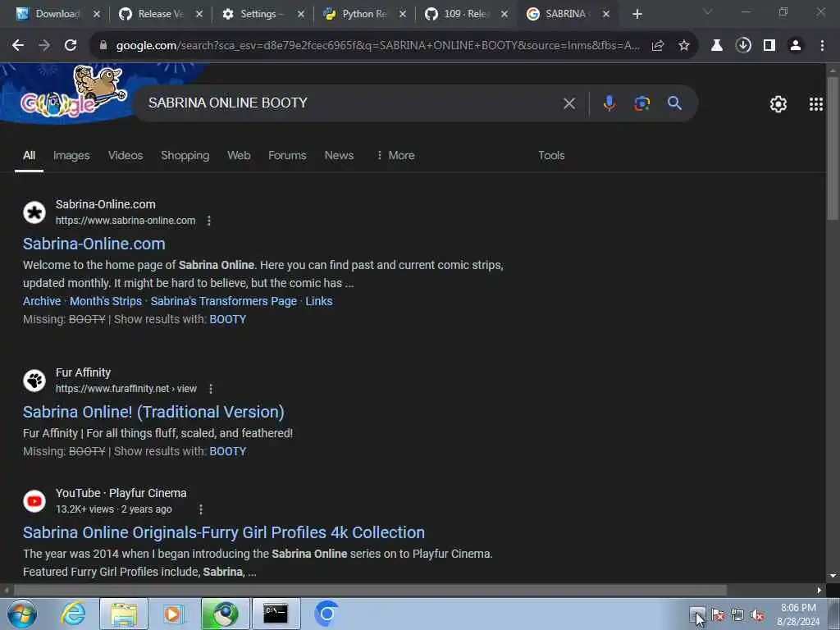Bookmark this page with the star icon
Screen dimensions: 840x630
pos(683,46)
